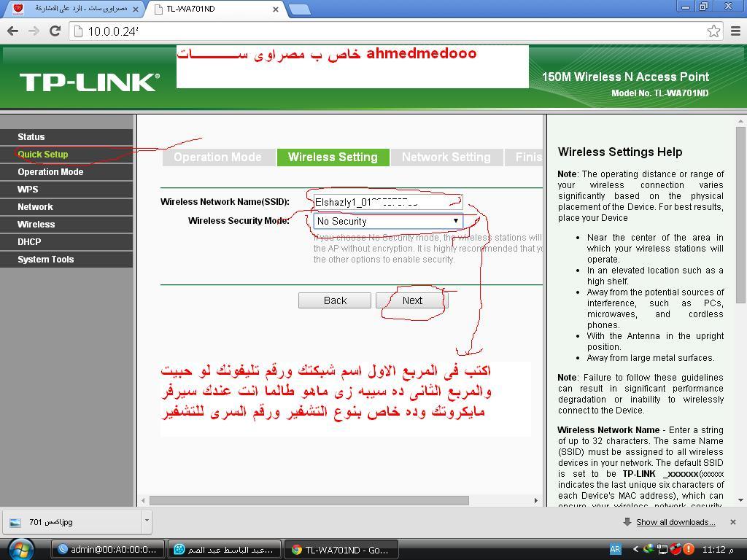This screenshot has height=560, width=747.
Task: Select the Finish wizard step
Action: click(x=524, y=157)
